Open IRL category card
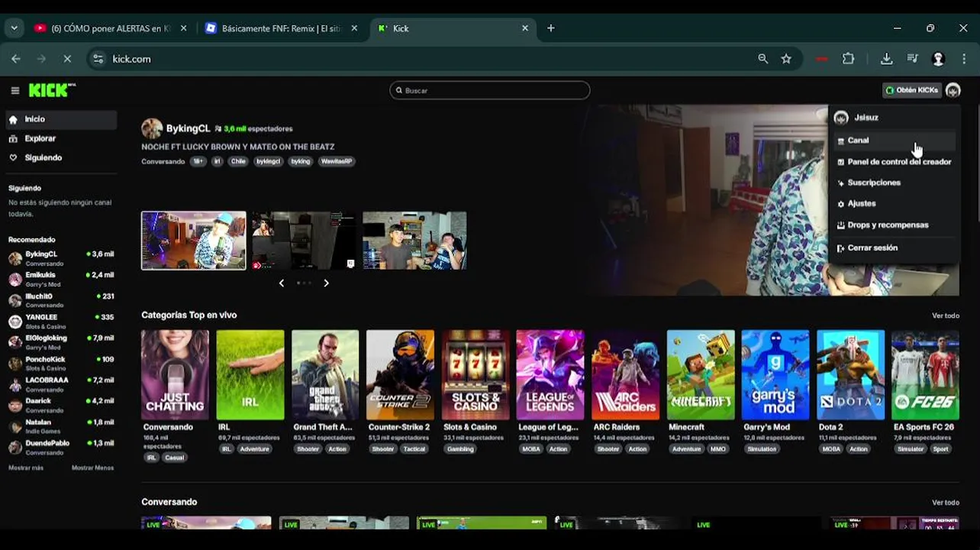Viewport: 980px width, 550px height. click(250, 375)
